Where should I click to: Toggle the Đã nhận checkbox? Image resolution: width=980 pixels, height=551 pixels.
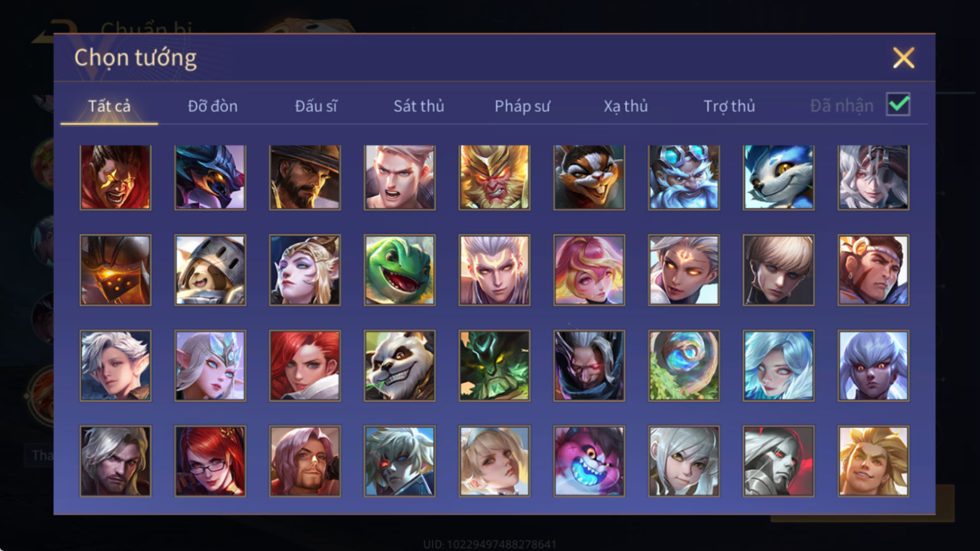[898, 104]
